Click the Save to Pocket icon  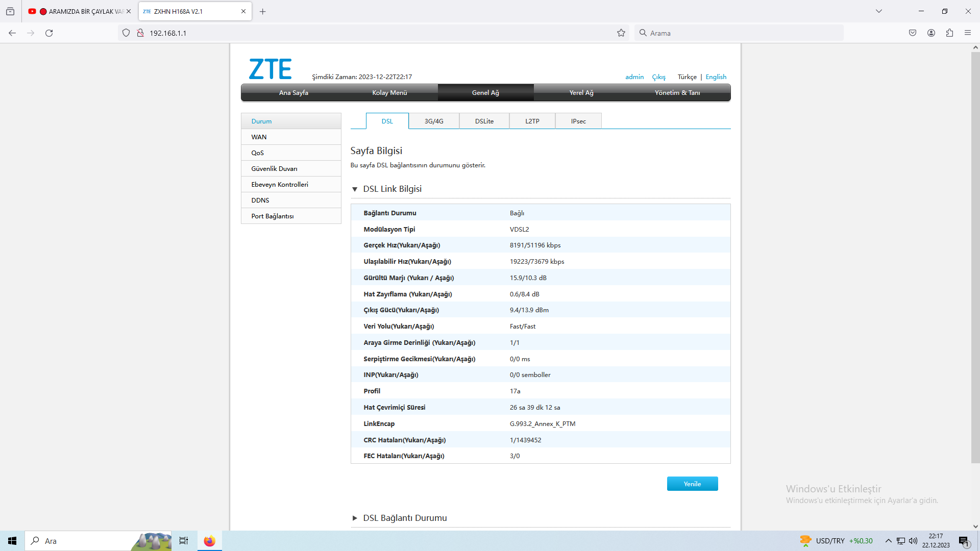click(913, 33)
